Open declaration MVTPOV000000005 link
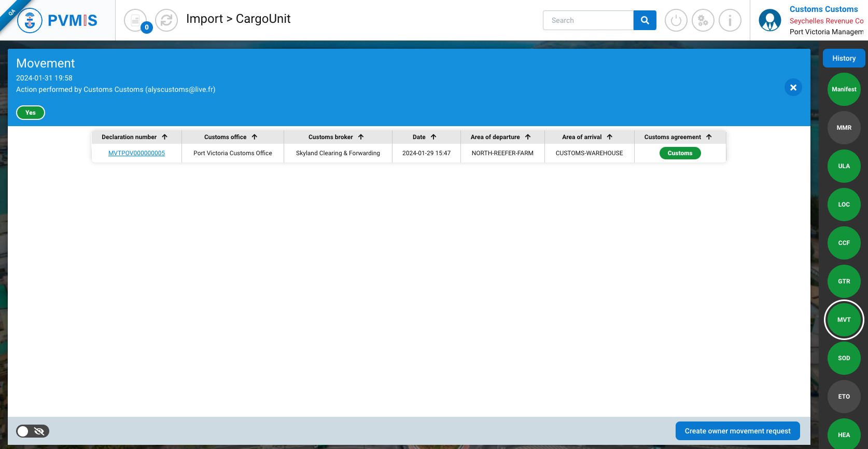Viewport: 868px width, 449px height. point(136,153)
